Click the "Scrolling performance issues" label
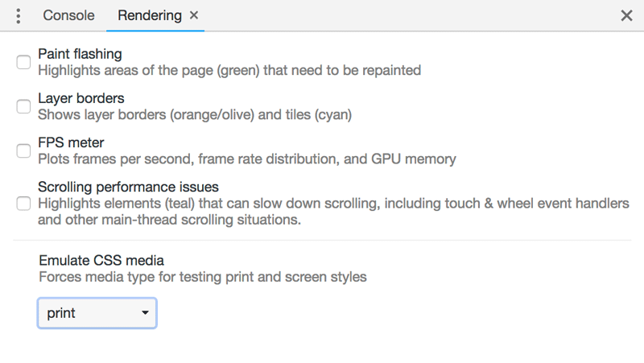This screenshot has height=363, width=644. tap(128, 187)
